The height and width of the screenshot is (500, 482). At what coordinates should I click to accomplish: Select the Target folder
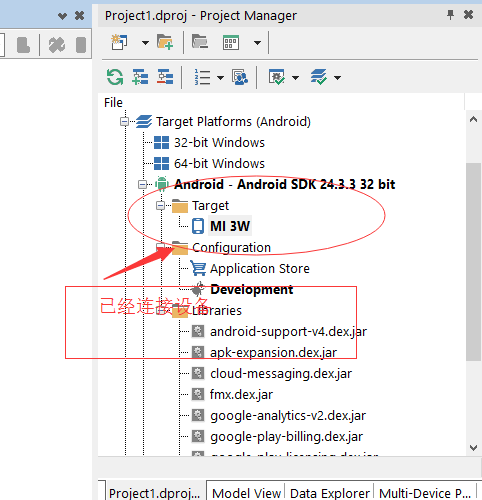coord(210,206)
